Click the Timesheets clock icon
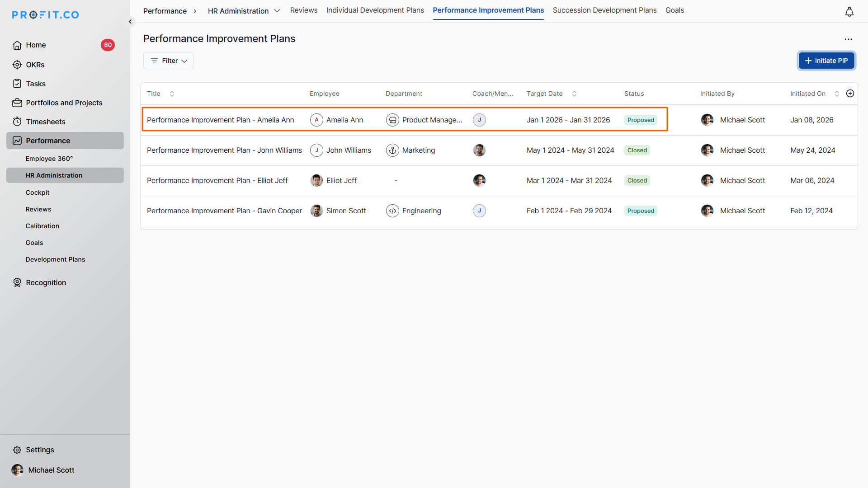The image size is (868, 488). [x=17, y=122]
